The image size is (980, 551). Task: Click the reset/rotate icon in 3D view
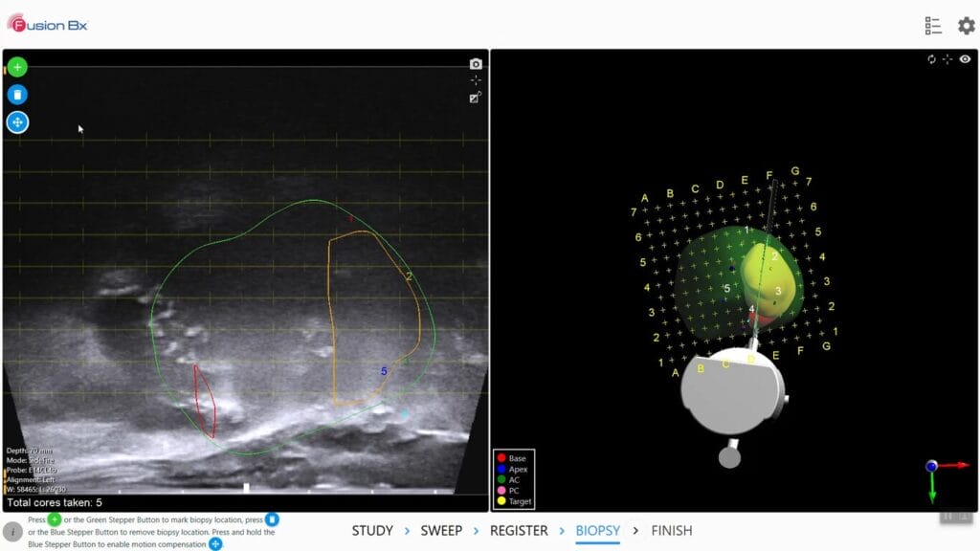[932, 59]
